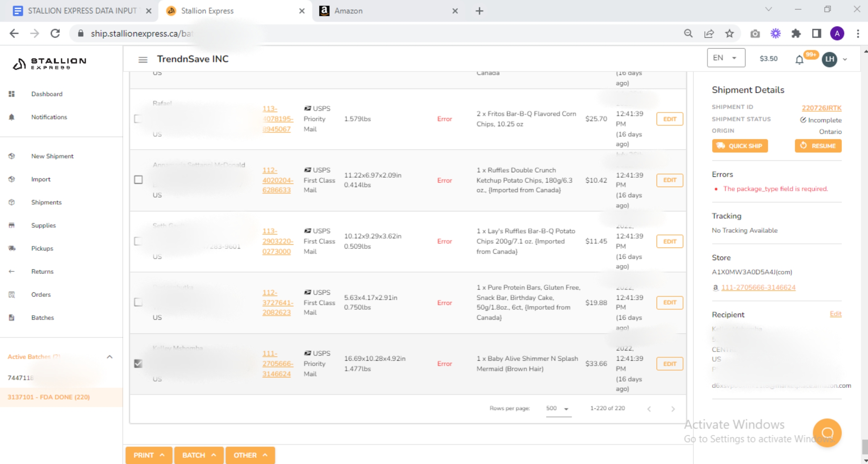
Task: Click the Quick Ship truck button
Action: coord(740,146)
